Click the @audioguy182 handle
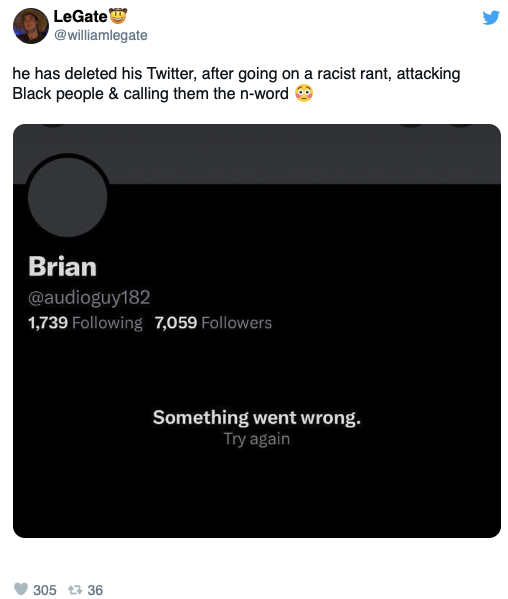 click(x=89, y=298)
